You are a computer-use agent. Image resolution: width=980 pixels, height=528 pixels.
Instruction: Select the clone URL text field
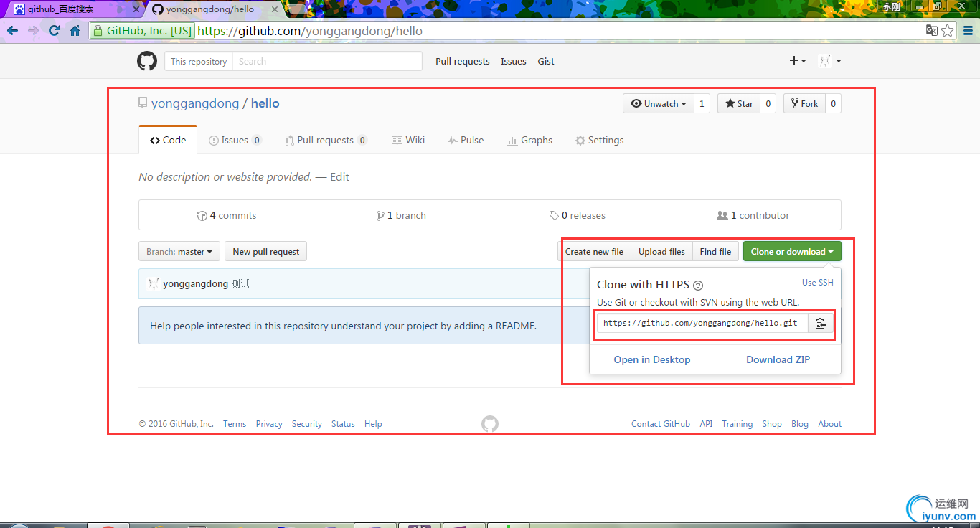tap(702, 324)
